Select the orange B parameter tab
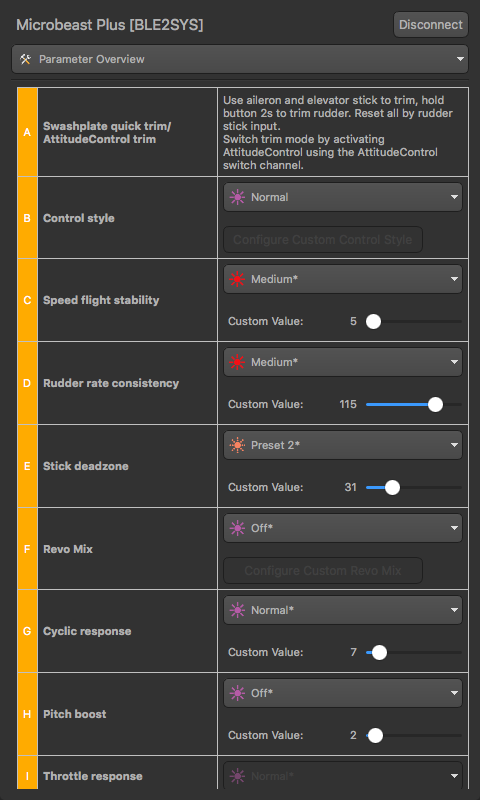480x800 pixels. (28, 218)
